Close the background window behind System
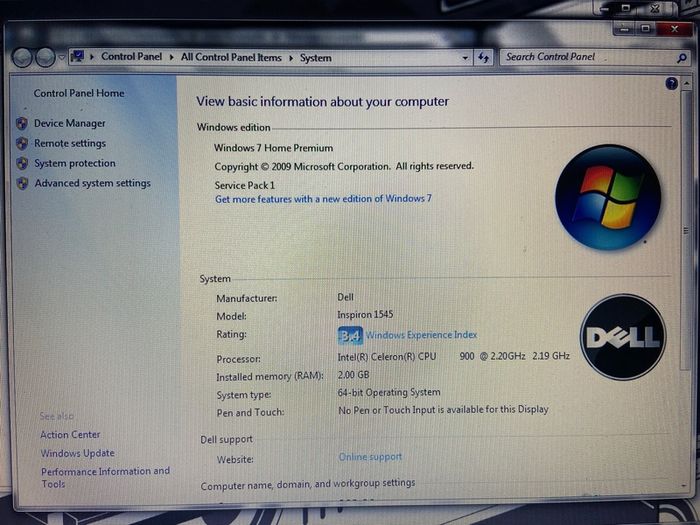Viewport: 700px width, 525px height. point(655,8)
